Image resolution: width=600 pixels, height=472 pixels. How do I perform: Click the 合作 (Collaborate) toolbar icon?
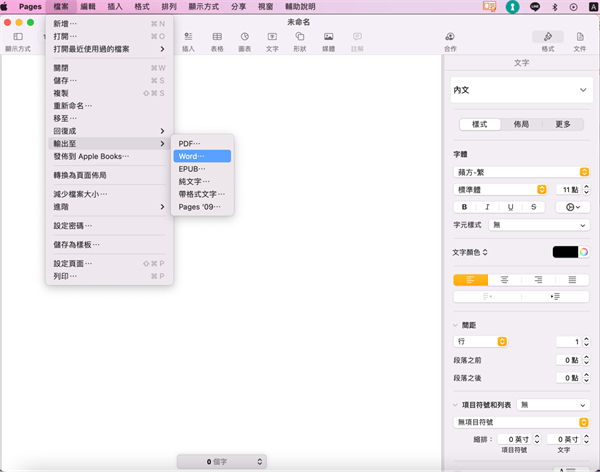click(x=450, y=38)
